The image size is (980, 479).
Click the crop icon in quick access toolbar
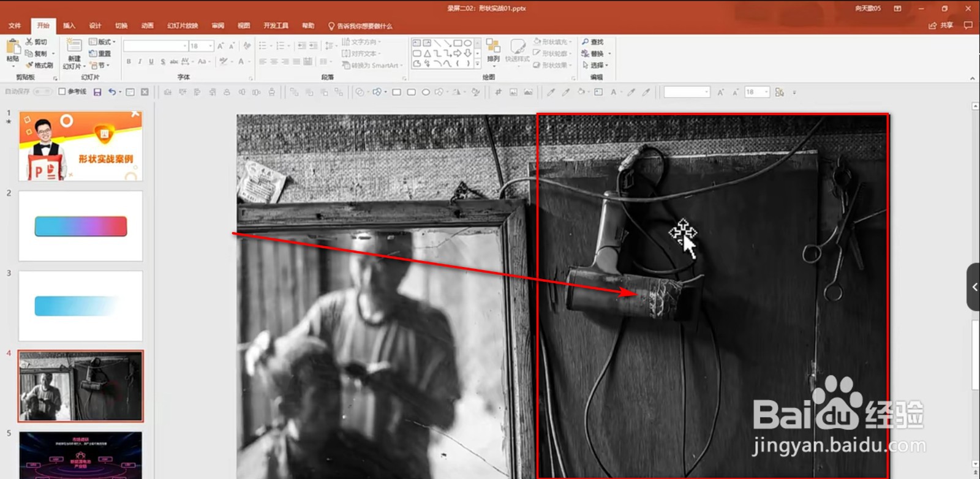click(498, 92)
